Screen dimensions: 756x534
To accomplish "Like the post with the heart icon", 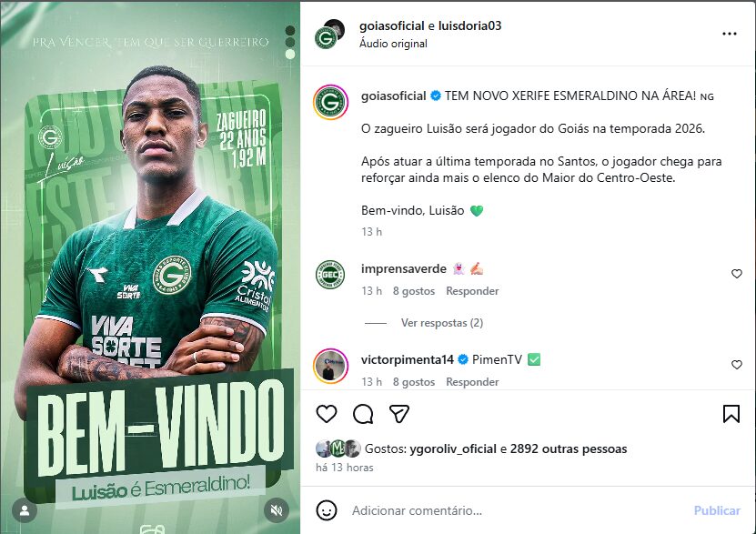I will 327,414.
